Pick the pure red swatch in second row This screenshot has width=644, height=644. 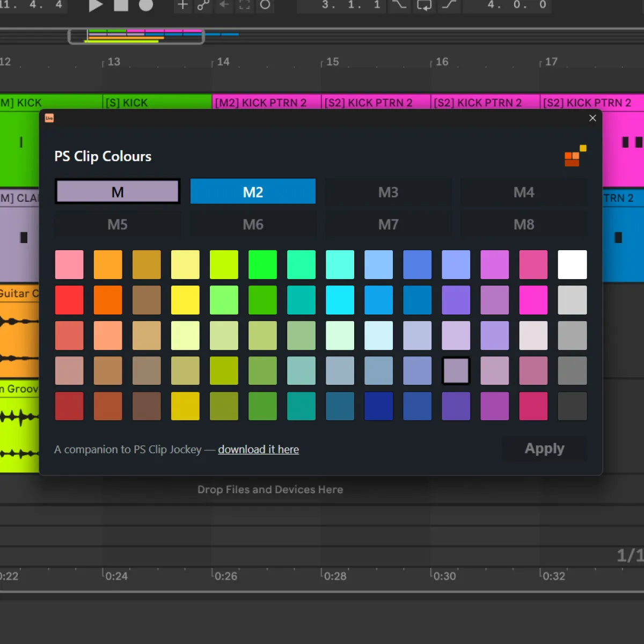tap(69, 300)
